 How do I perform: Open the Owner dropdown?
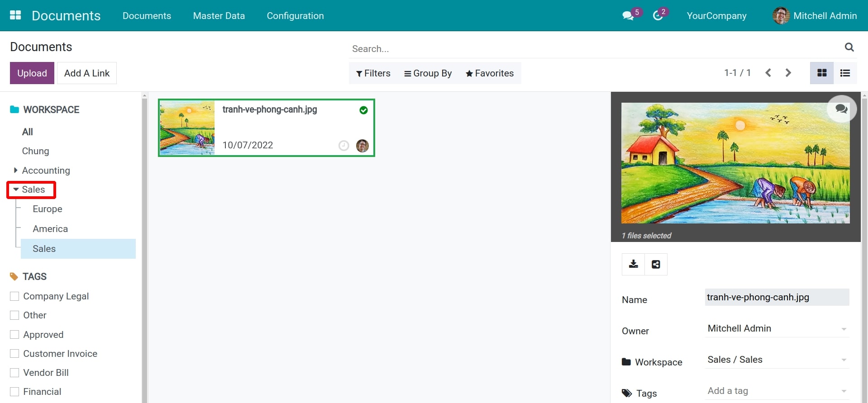pyautogui.click(x=777, y=329)
